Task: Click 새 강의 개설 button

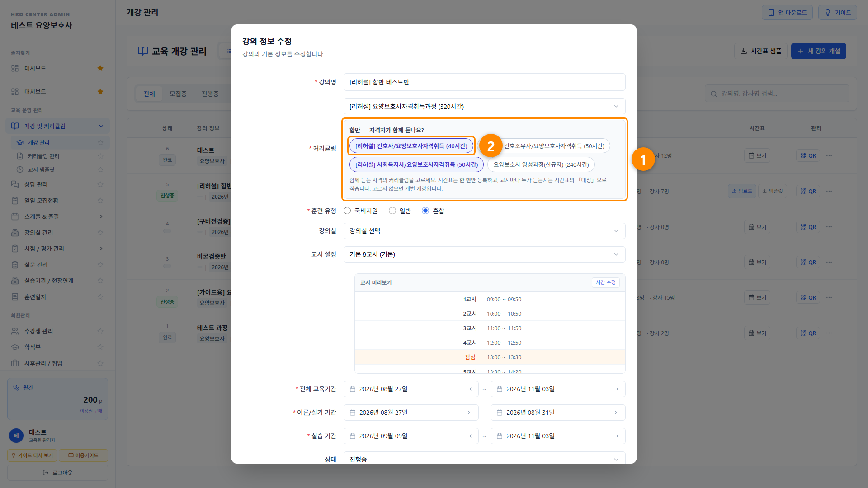Action: pyautogui.click(x=818, y=51)
